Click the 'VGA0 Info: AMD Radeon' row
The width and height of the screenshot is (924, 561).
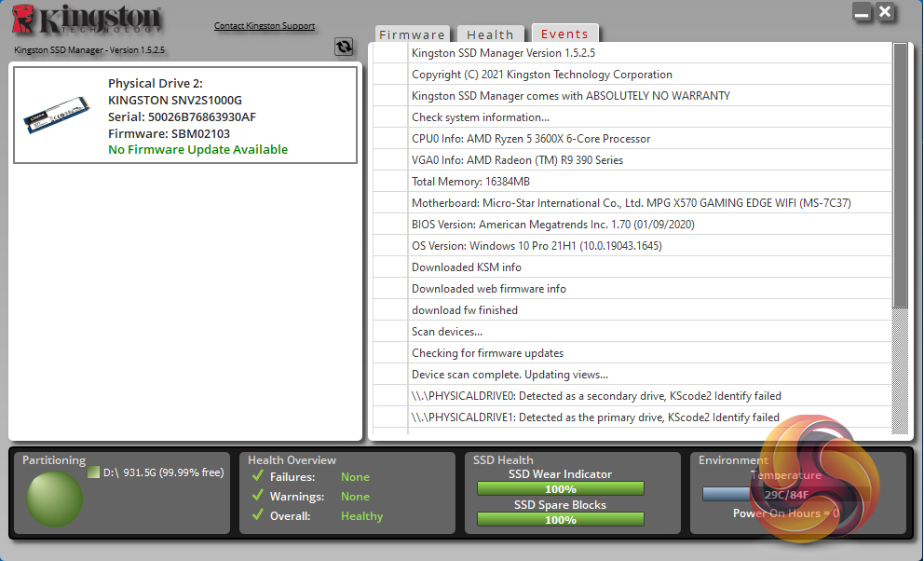point(632,159)
